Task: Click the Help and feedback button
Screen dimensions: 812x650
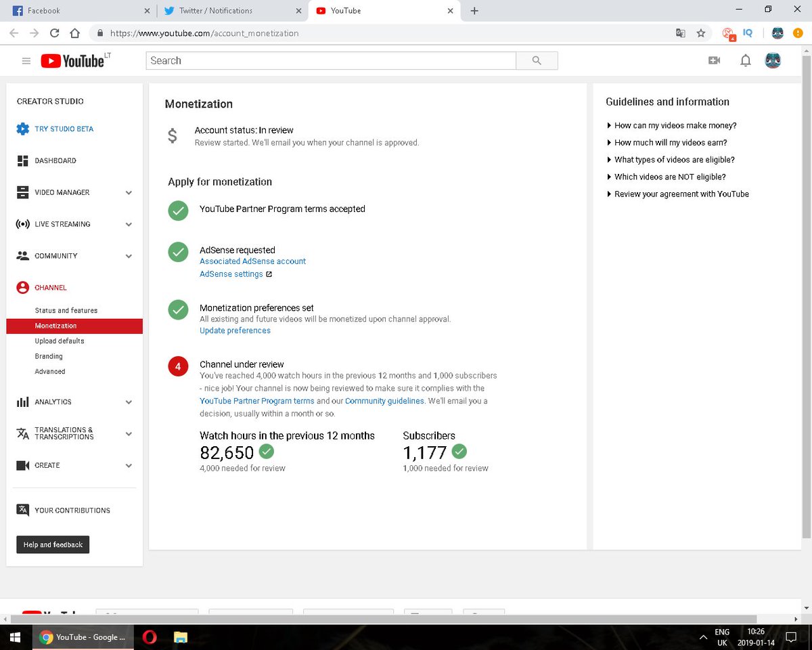Action: pos(53,545)
